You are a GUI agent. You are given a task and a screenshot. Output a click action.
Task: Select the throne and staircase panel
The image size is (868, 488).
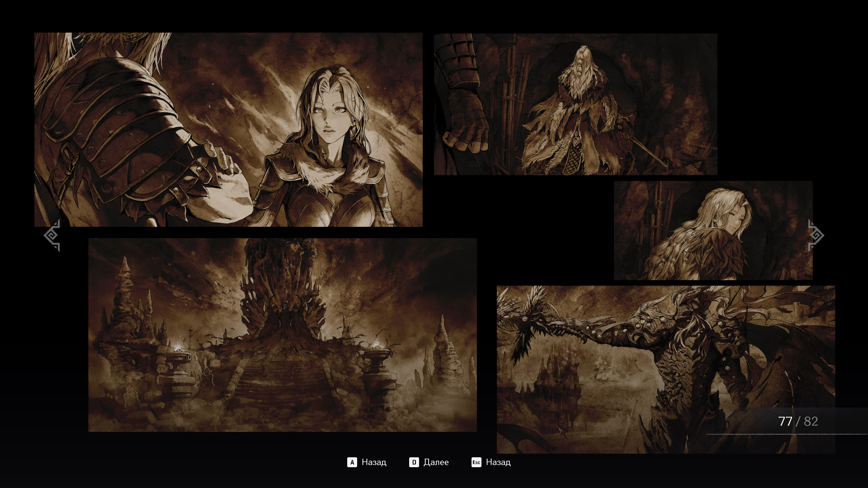282,335
